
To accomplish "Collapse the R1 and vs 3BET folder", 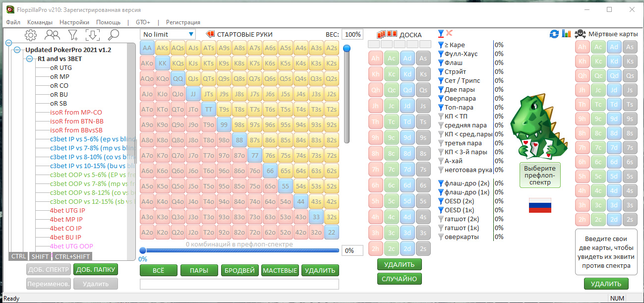I will click(x=30, y=59).
